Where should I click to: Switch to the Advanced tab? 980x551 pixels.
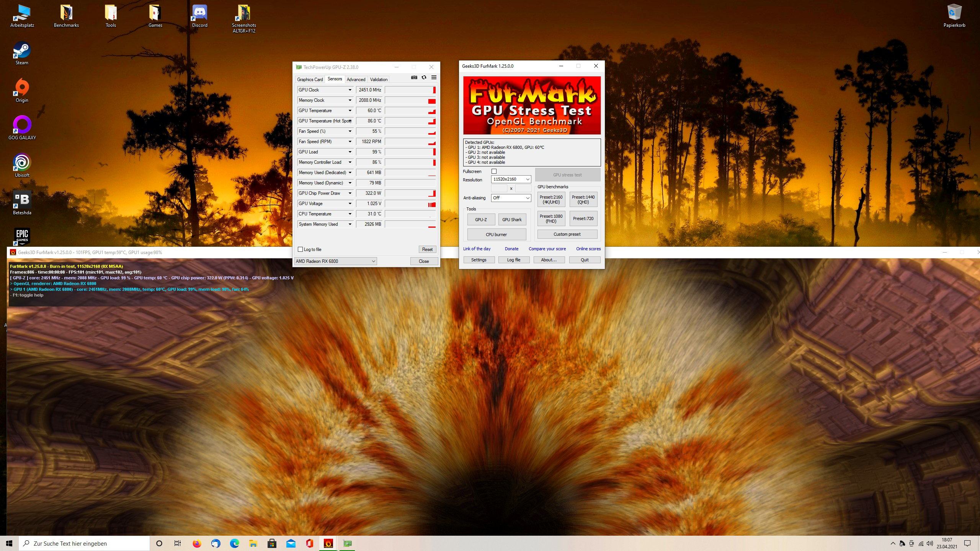click(356, 80)
